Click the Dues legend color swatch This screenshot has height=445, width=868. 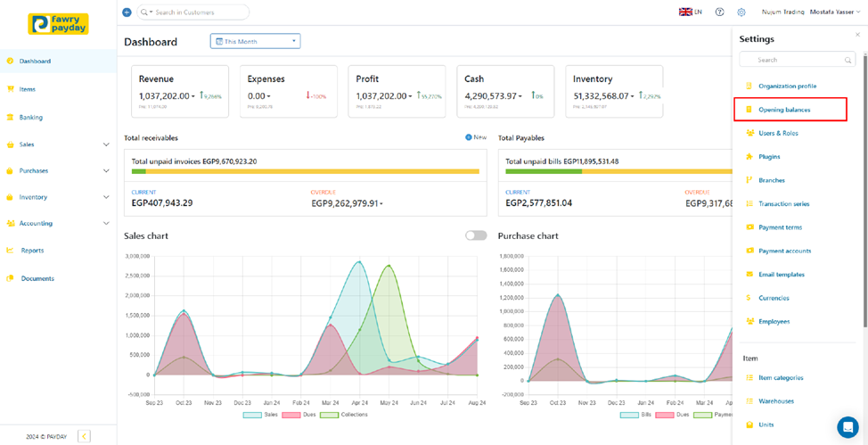click(291, 415)
